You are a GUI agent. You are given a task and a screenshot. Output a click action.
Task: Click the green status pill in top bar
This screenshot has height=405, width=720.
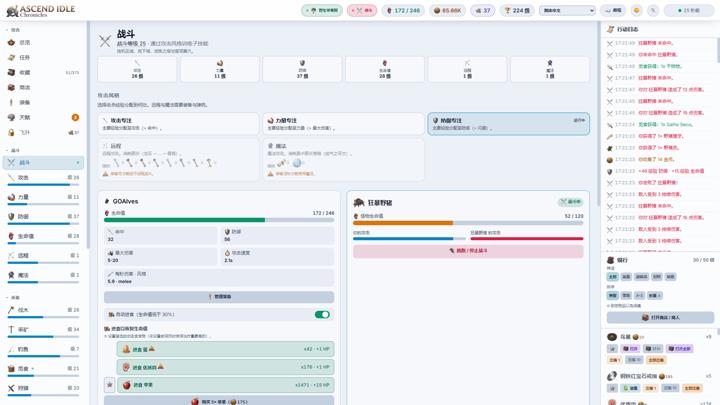(322, 10)
